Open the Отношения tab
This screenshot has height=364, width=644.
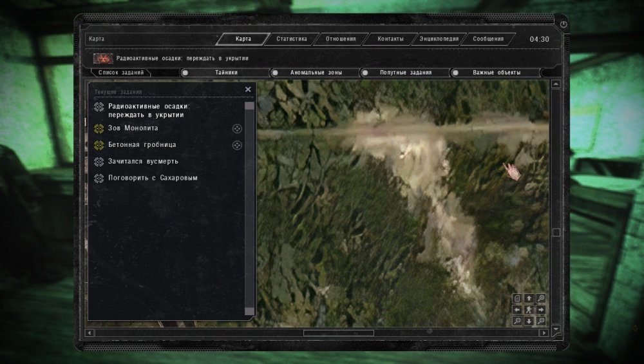pyautogui.click(x=341, y=39)
